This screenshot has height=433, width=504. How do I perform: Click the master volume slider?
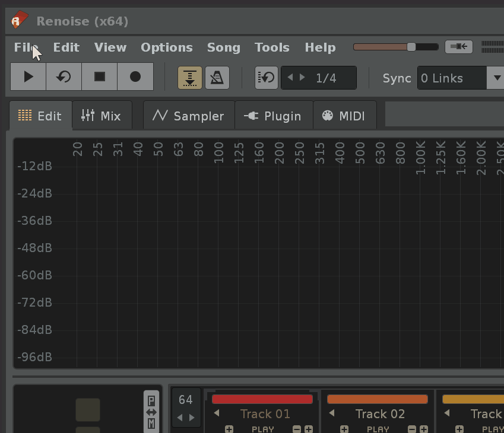pos(395,47)
